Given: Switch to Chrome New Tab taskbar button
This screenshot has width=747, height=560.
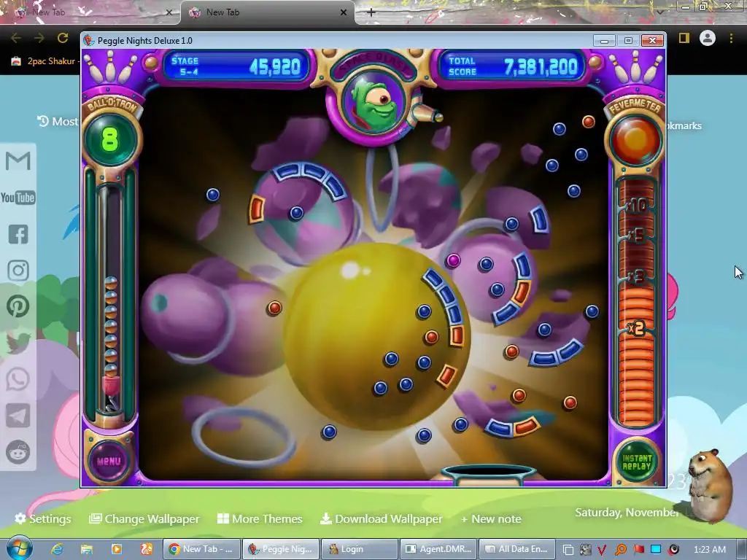Looking at the screenshot, I should coord(201,549).
